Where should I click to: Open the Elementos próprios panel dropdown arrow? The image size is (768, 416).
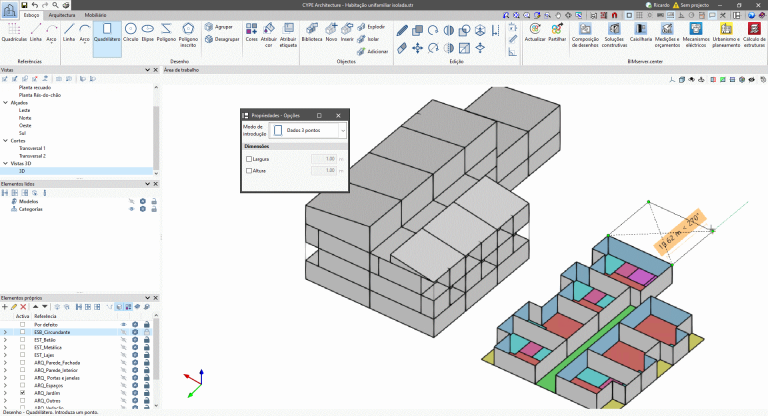pos(147,298)
